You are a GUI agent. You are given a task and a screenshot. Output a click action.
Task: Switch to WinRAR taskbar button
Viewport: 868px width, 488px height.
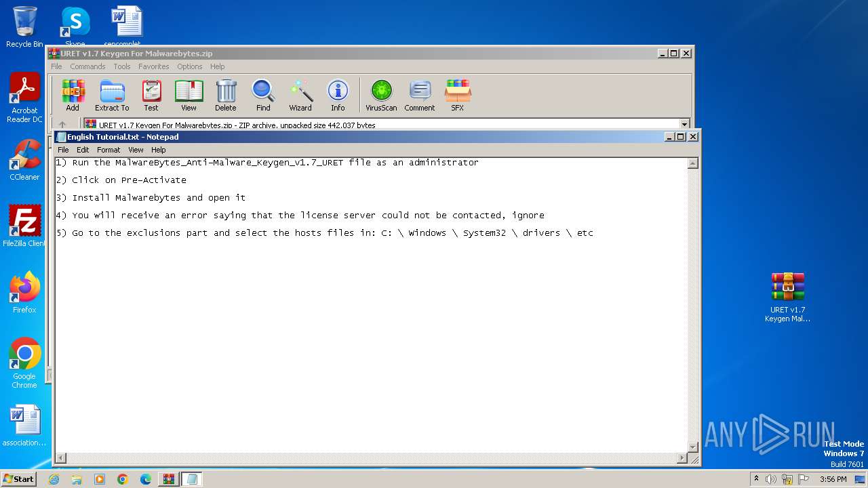[169, 479]
